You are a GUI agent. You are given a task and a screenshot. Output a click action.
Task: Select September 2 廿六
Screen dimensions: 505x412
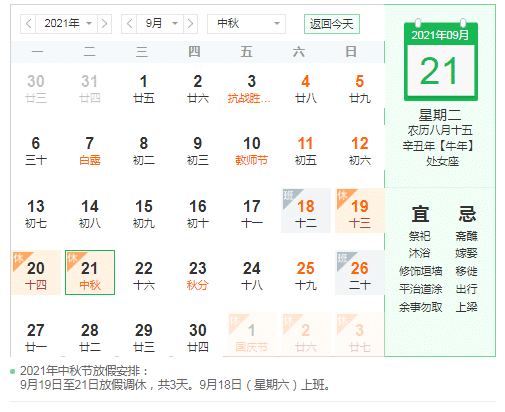tap(198, 89)
